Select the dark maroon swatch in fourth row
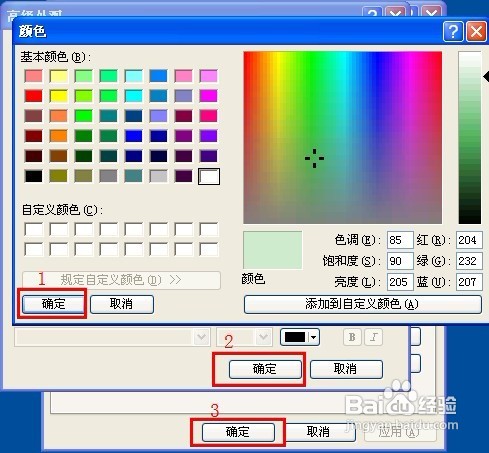Viewport: 489px width, 453px height. (x=34, y=136)
